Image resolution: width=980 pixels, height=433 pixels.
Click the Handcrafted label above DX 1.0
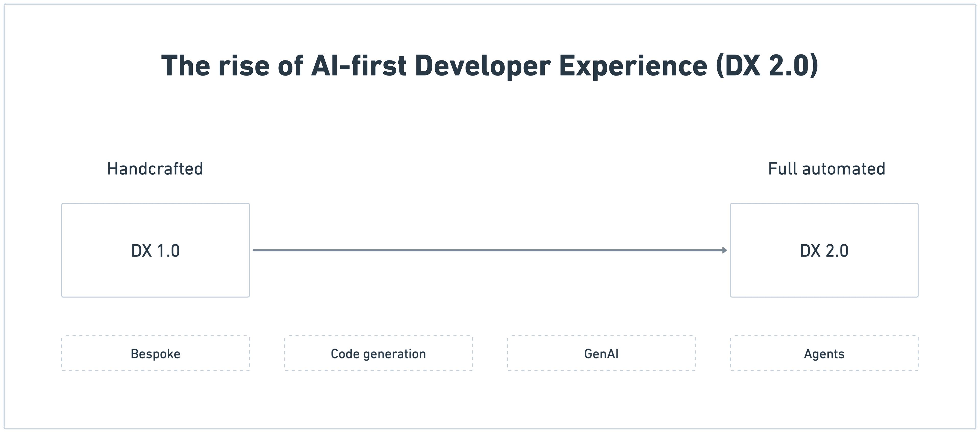(x=155, y=168)
